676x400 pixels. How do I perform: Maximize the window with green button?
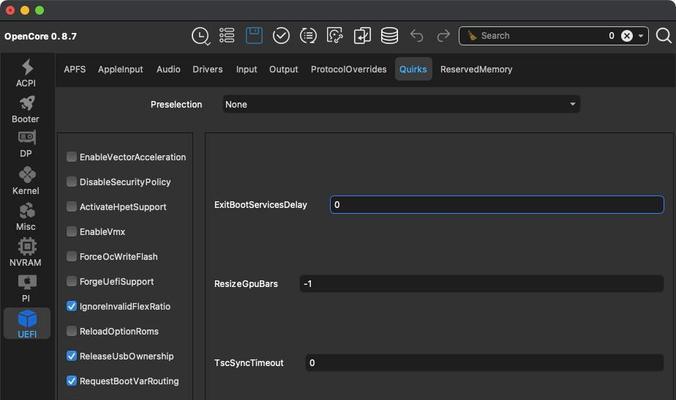(x=40, y=10)
